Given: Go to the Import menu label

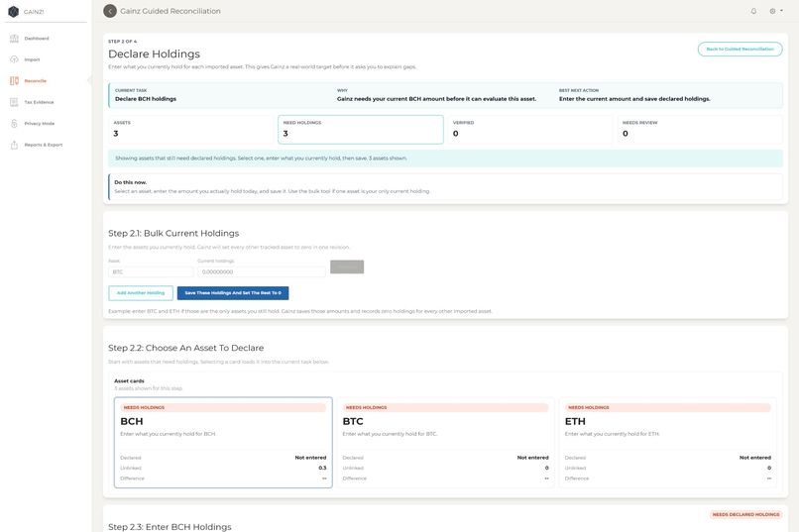Looking at the screenshot, I should pyautogui.click(x=32, y=60).
